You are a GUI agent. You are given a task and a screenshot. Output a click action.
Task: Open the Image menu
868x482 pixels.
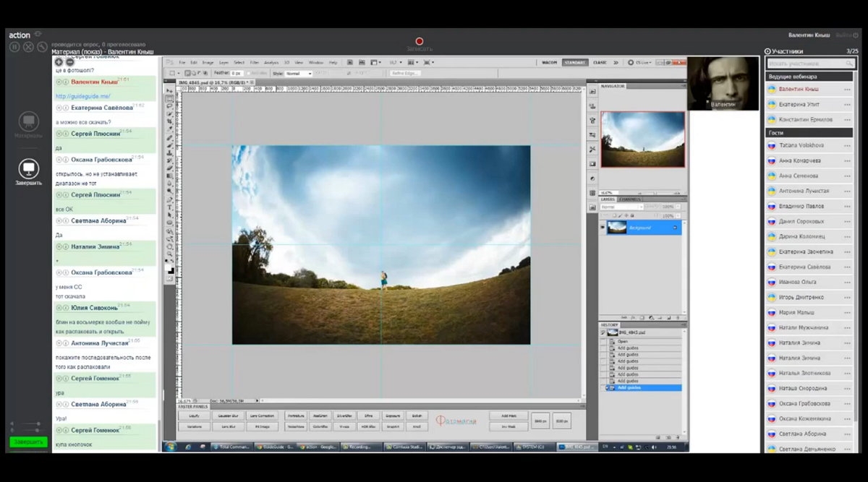208,62
